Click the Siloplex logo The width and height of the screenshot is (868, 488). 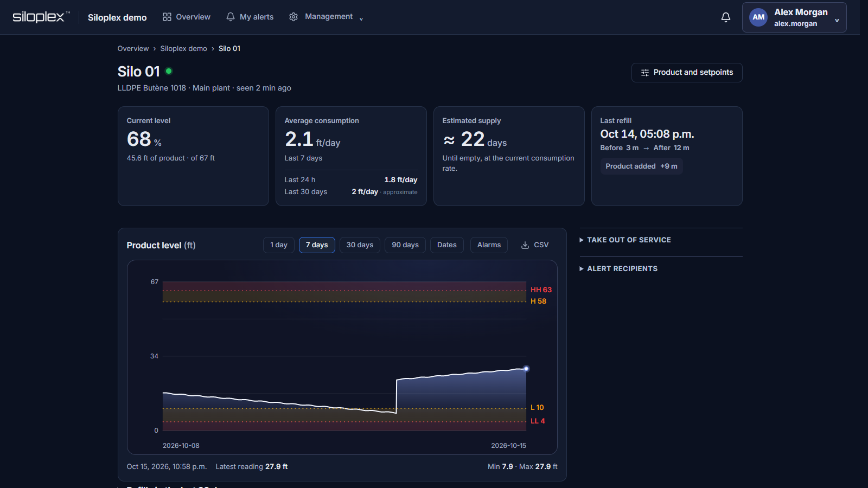41,17
